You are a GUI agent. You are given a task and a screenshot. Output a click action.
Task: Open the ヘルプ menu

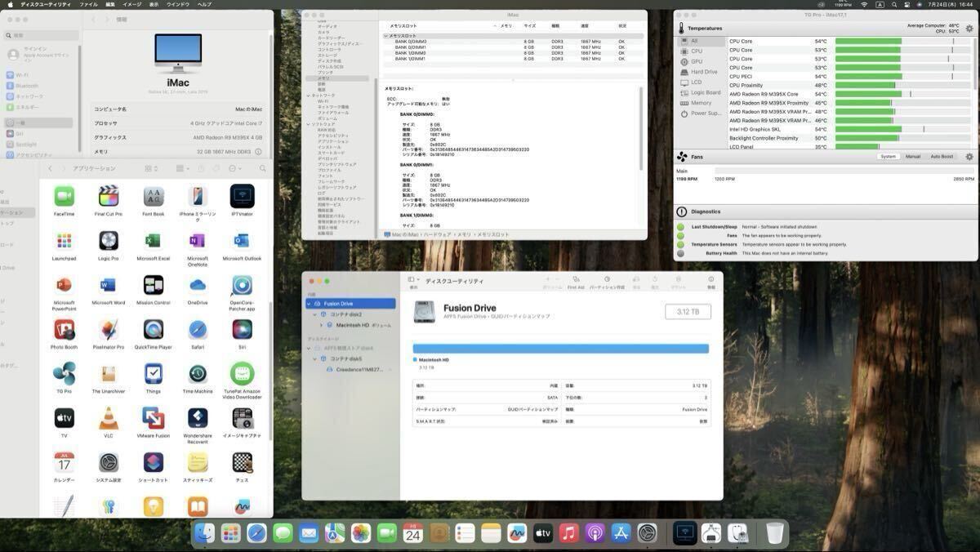tap(204, 4)
